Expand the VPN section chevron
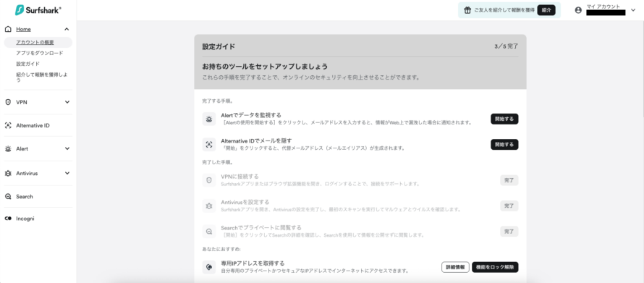 [x=67, y=102]
